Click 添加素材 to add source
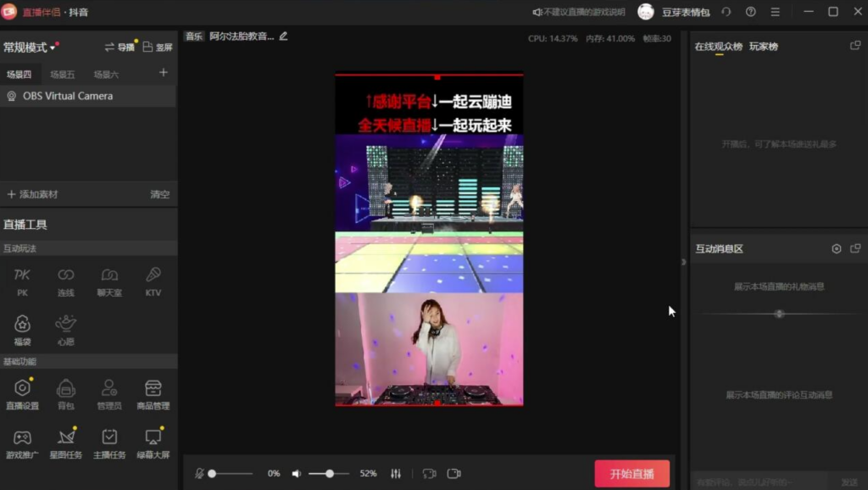Image resolution: width=868 pixels, height=490 pixels. [x=33, y=194]
